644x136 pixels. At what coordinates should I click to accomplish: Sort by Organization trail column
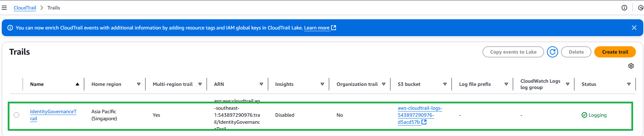(x=384, y=84)
